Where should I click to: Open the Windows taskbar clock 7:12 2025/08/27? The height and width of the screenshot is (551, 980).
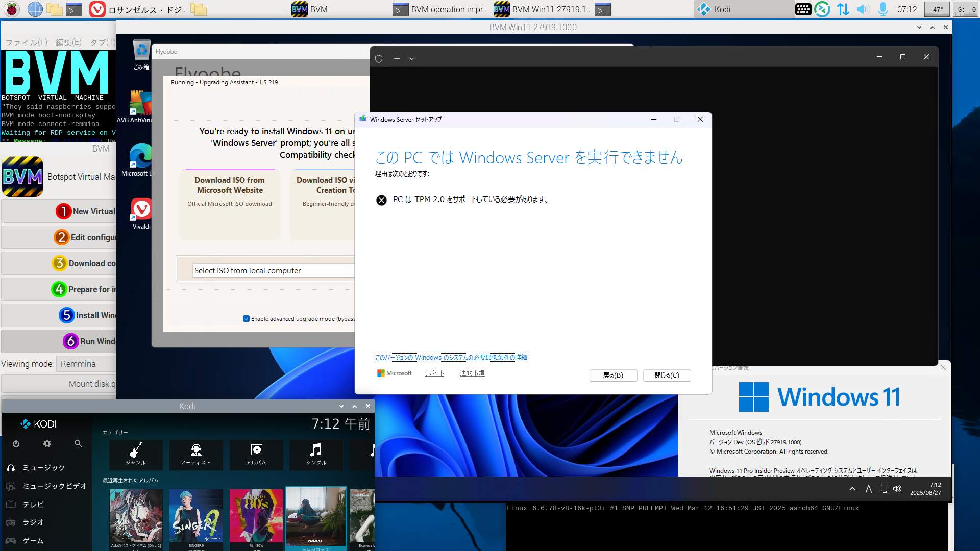925,489
